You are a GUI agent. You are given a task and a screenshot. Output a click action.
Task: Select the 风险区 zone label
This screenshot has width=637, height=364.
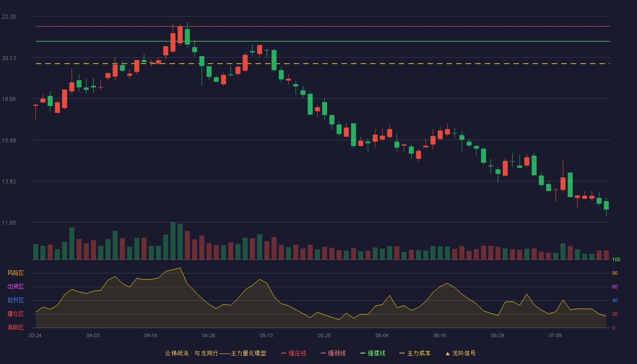coord(15,273)
